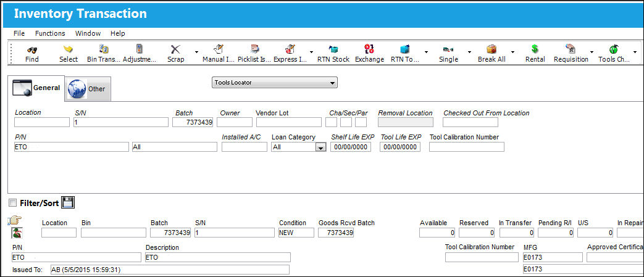Enable the Filter/Sort checkbox
Image resolution: width=644 pixels, height=277 pixels.
tap(12, 203)
